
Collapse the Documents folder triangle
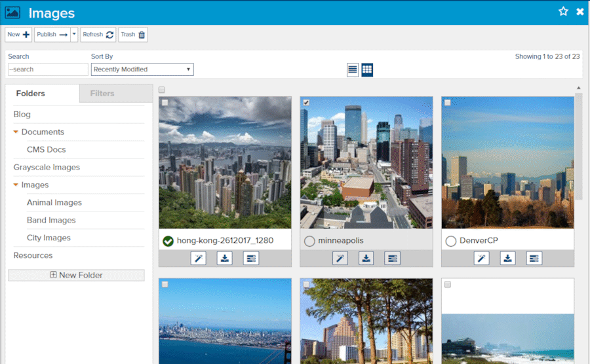pyautogui.click(x=16, y=132)
